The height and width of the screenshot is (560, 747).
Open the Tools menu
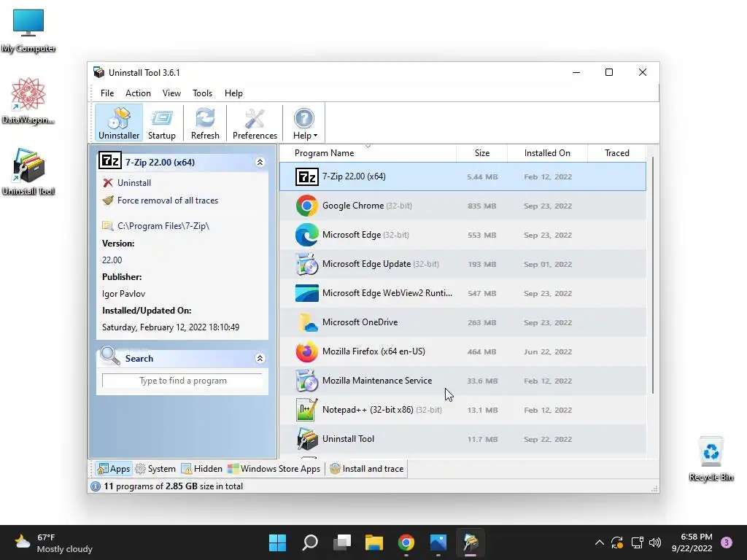point(203,93)
